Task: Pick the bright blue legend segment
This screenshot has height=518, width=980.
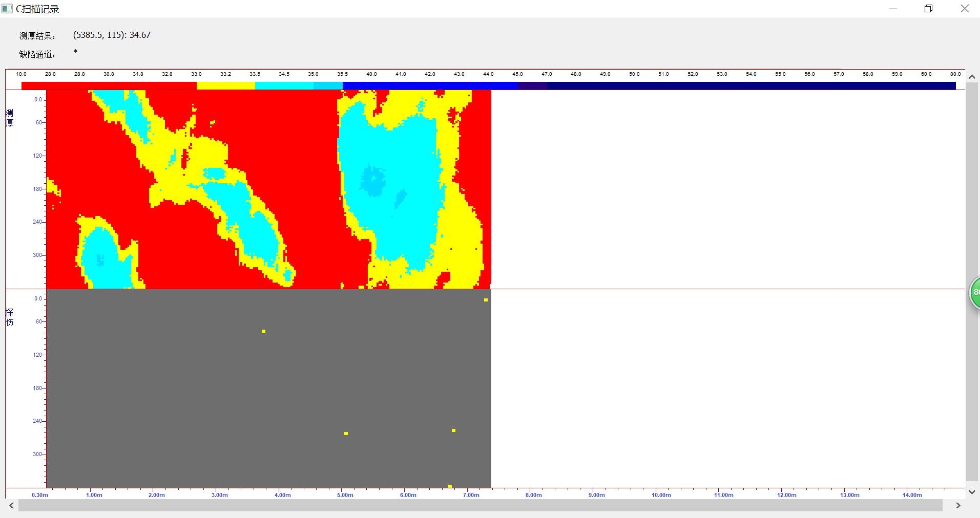Action: [430, 86]
